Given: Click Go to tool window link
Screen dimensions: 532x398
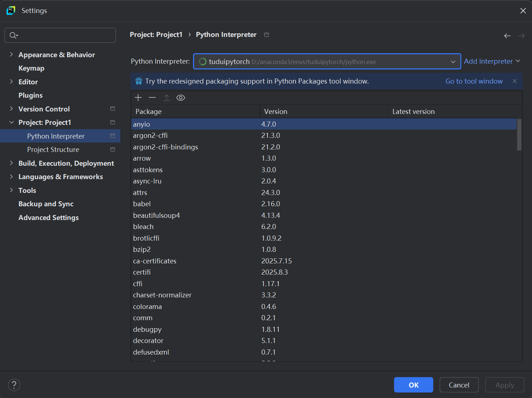Looking at the screenshot, I should tap(474, 81).
